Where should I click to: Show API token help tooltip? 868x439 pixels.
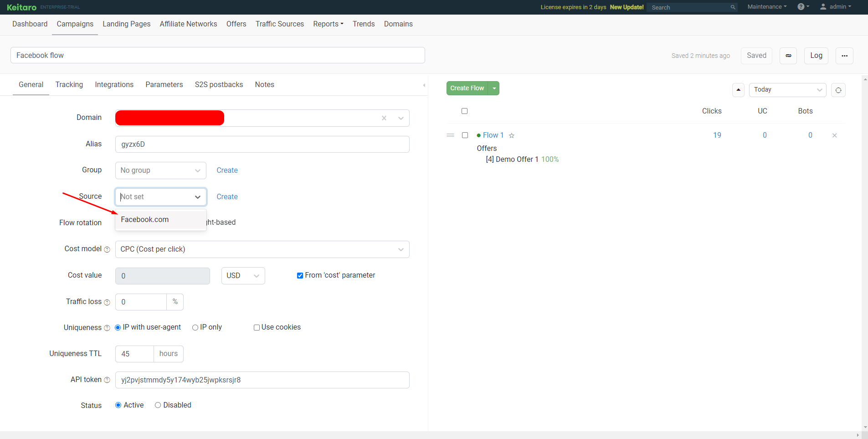coord(107,380)
